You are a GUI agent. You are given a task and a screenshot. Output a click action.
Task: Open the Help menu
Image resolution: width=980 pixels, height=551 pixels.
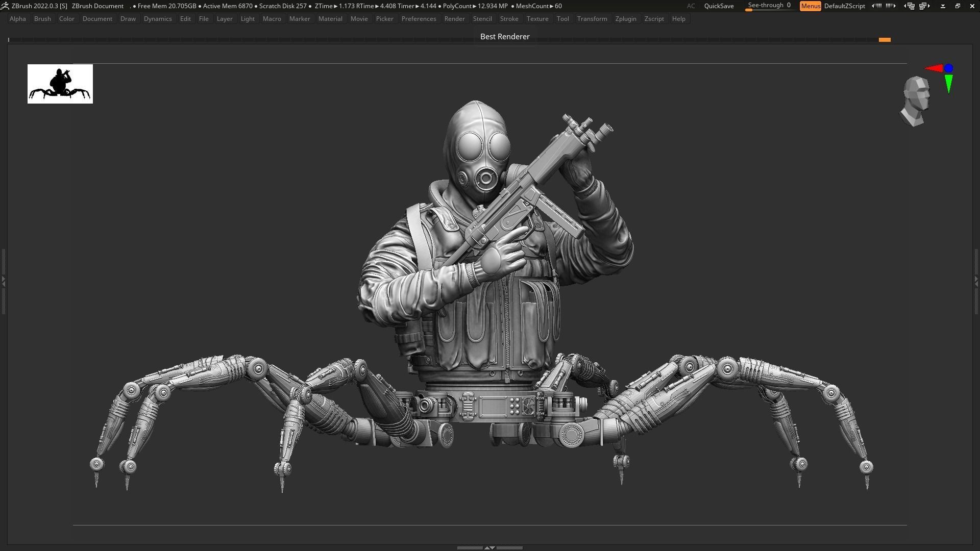(679, 19)
